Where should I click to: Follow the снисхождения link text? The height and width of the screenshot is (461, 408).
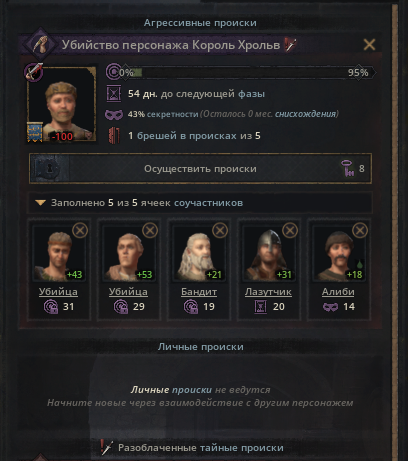[305, 114]
